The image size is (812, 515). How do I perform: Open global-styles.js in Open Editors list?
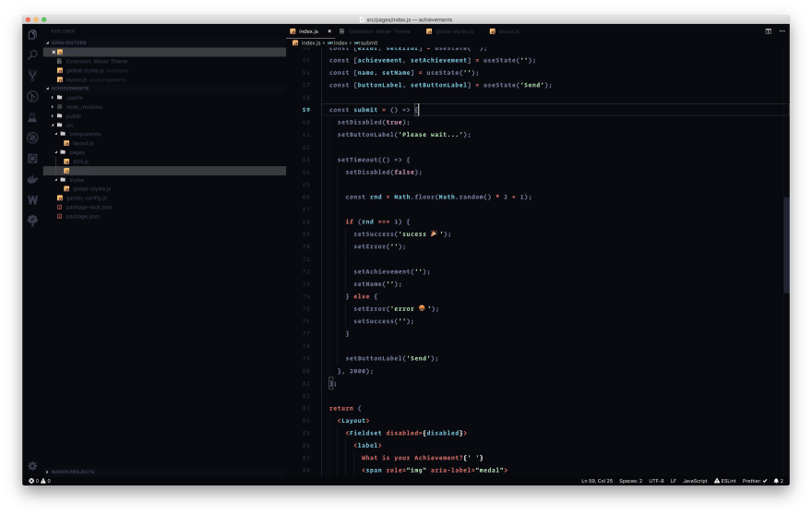92,70
